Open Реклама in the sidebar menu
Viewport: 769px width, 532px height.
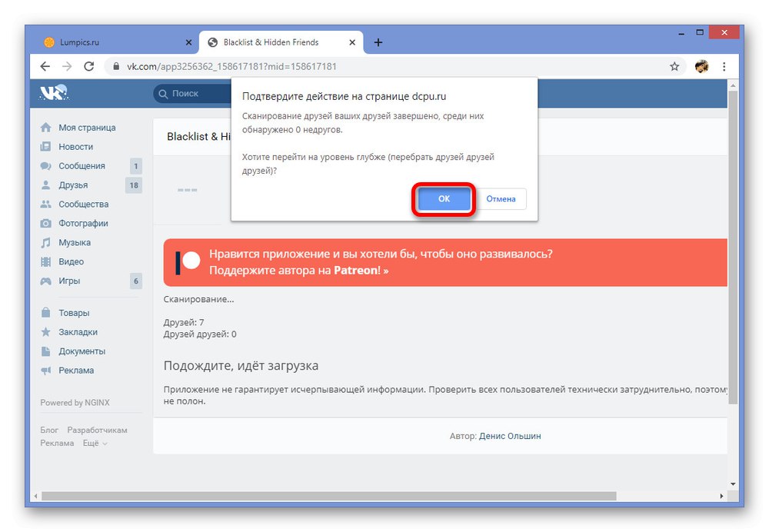(x=76, y=371)
